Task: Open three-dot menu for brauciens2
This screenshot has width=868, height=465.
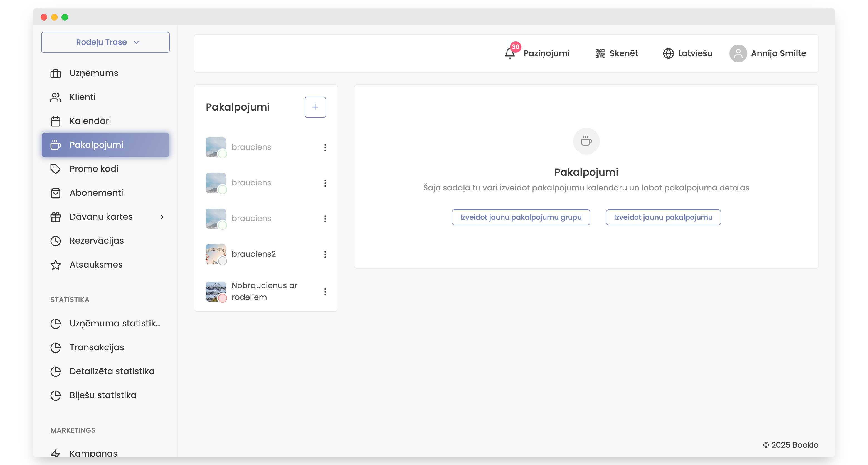Action: [325, 254]
